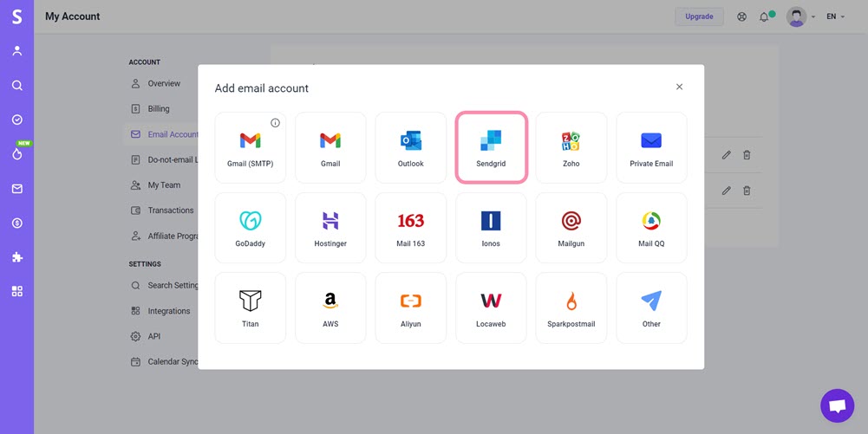868x434 pixels.
Task: Select the Aliyun provider card
Action: 411,308
